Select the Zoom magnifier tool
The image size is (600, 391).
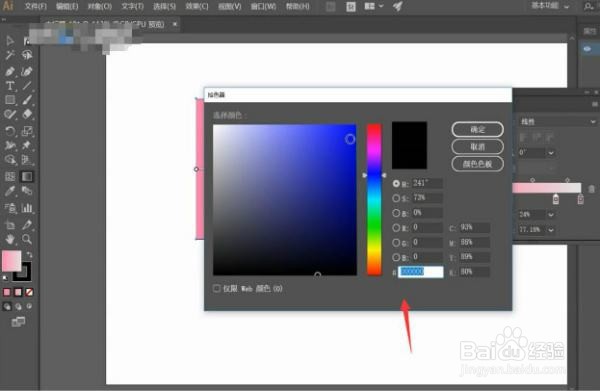pyautogui.click(x=27, y=239)
